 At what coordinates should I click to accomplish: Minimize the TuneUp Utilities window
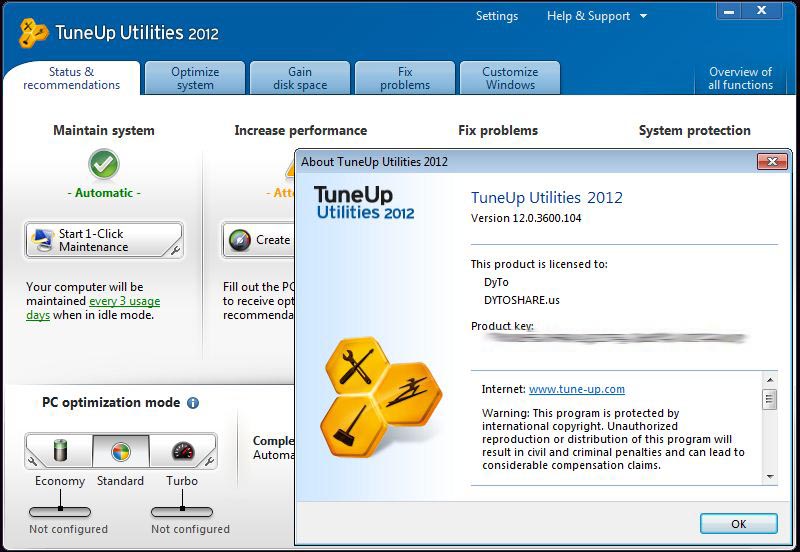pyautogui.click(x=730, y=11)
